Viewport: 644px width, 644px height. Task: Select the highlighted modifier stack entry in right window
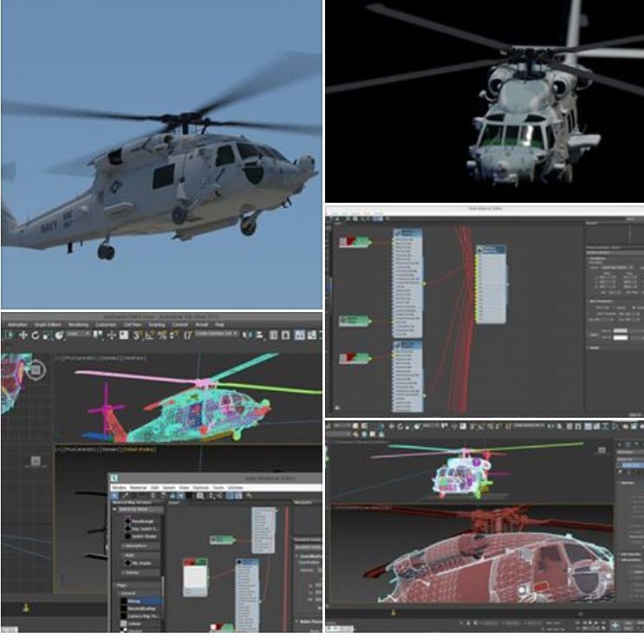pyautogui.click(x=631, y=465)
